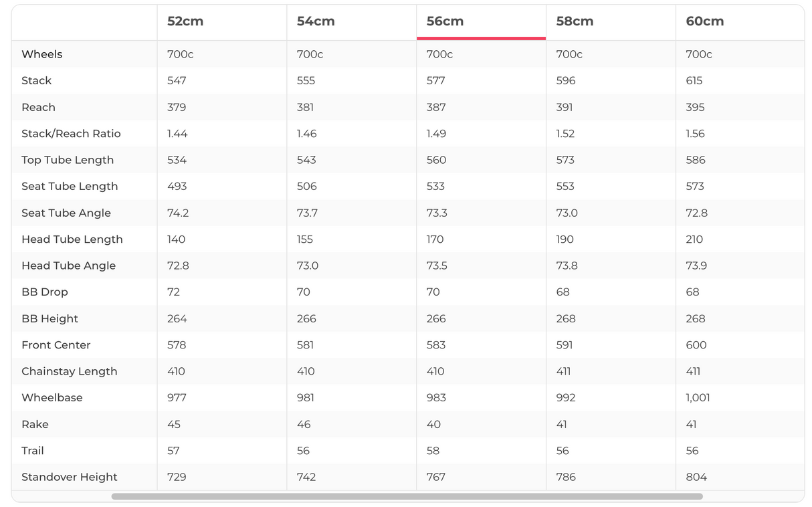Click the 56cm Stack value 577
The image size is (812, 507).
tap(435, 81)
